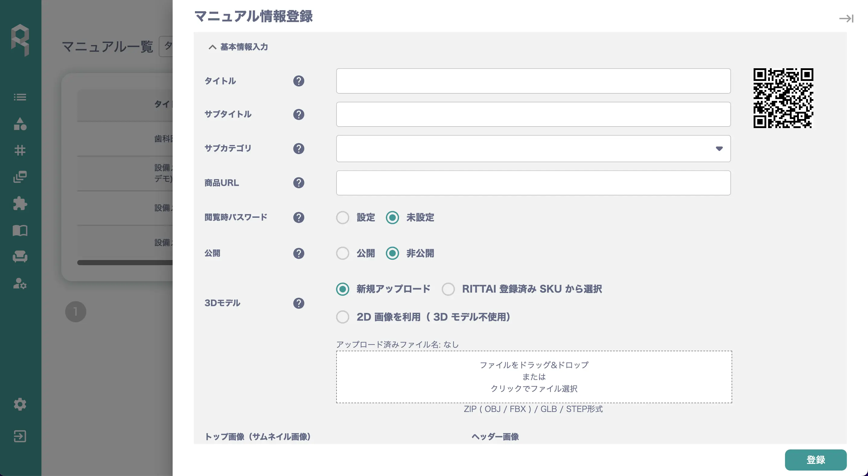This screenshot has height=476, width=868.
Task: Collapse the 基本情報入力 section
Action: click(212, 47)
